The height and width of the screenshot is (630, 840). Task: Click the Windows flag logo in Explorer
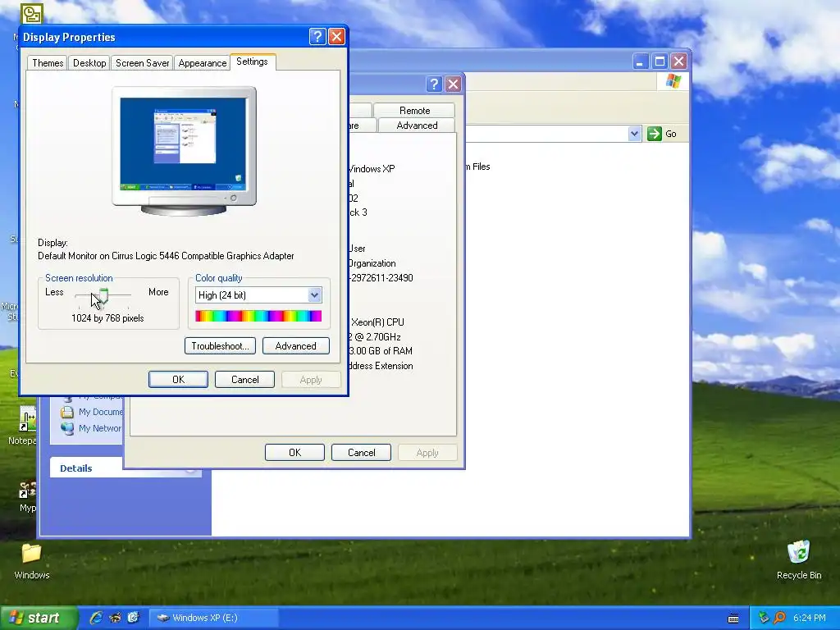[x=673, y=81]
